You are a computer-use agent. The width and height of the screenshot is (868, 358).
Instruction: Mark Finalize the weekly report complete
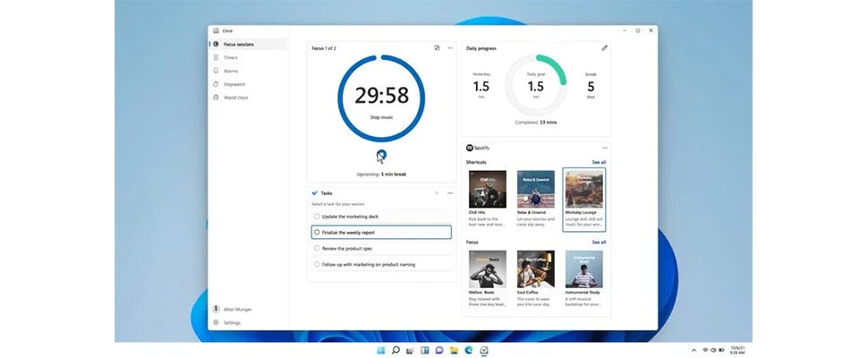pos(317,233)
